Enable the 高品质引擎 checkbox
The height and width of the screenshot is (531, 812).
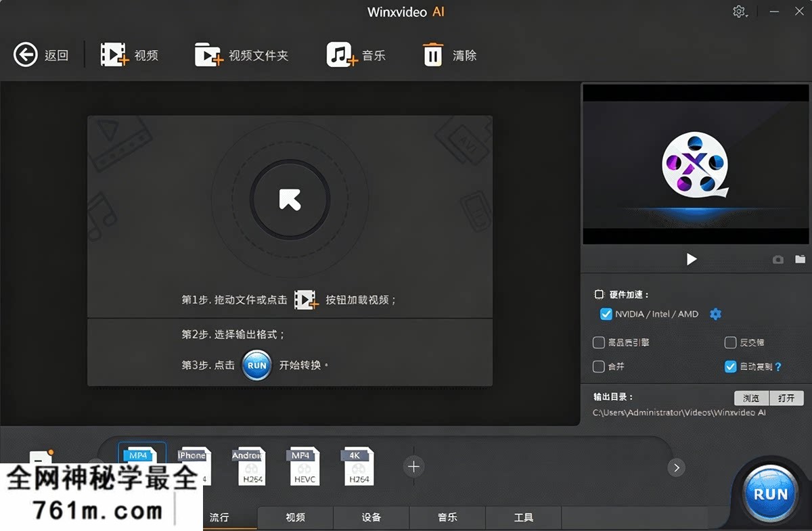(598, 343)
